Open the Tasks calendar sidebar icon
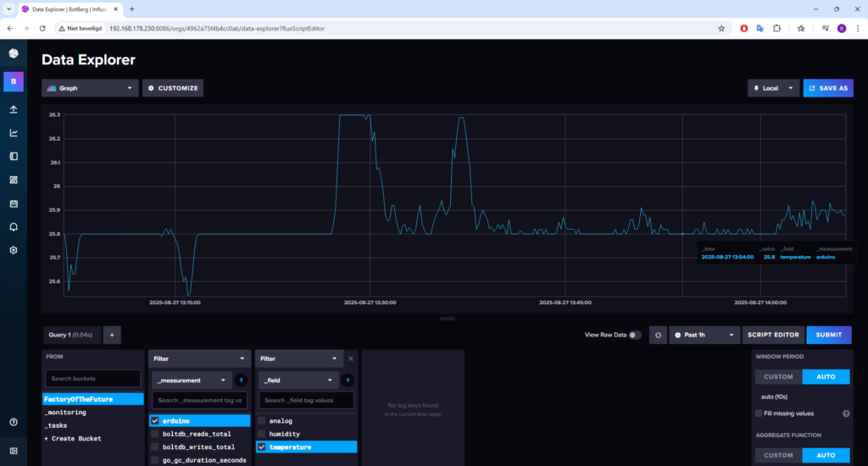The image size is (868, 466). click(x=14, y=203)
